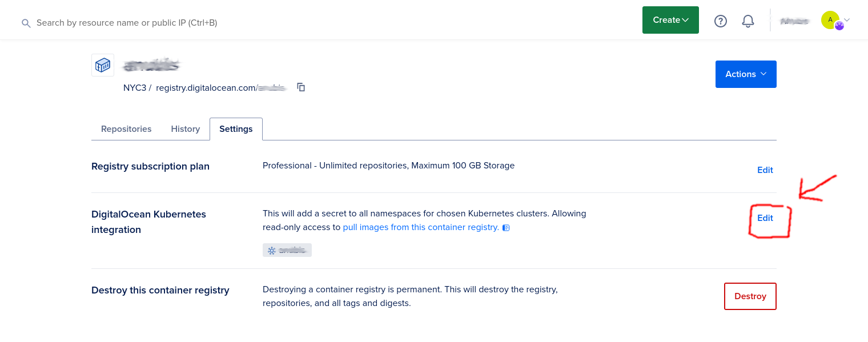The height and width of the screenshot is (342, 868).
Task: Edit the DigitalOcean Kubernetes integration
Action: [765, 218]
